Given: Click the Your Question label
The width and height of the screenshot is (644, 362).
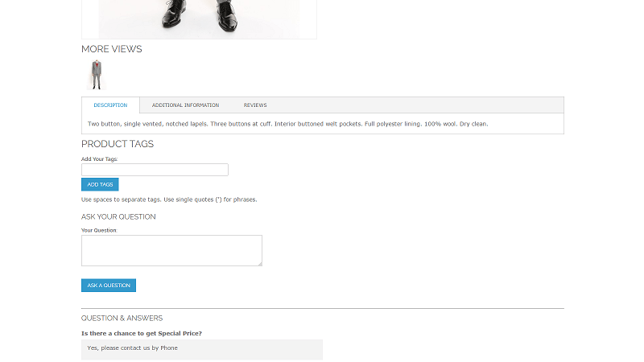Looking at the screenshot, I should (99, 230).
